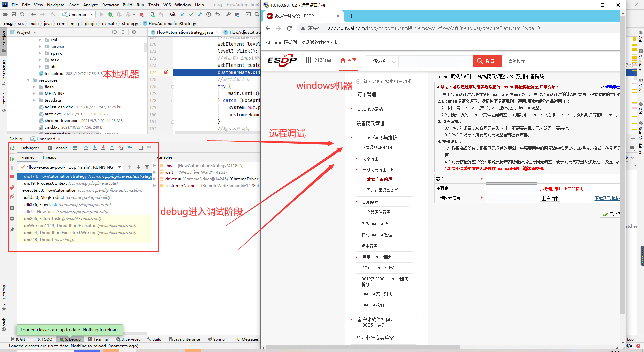Image resolution: width=644 pixels, height=352 pixels.
Task: Click the Debug bug icon in IntelliJ toolbar
Action: [111, 14]
